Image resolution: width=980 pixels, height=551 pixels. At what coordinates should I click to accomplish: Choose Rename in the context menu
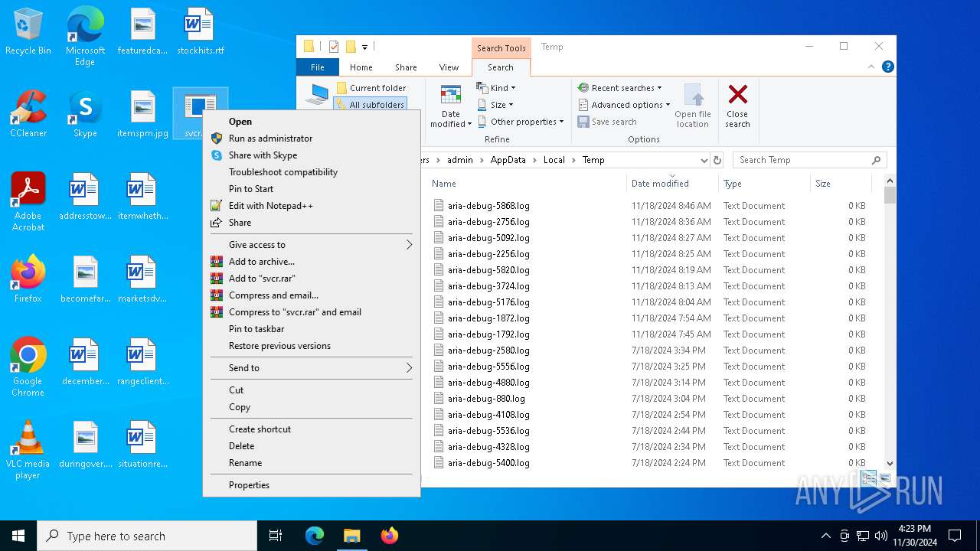pyautogui.click(x=312, y=463)
